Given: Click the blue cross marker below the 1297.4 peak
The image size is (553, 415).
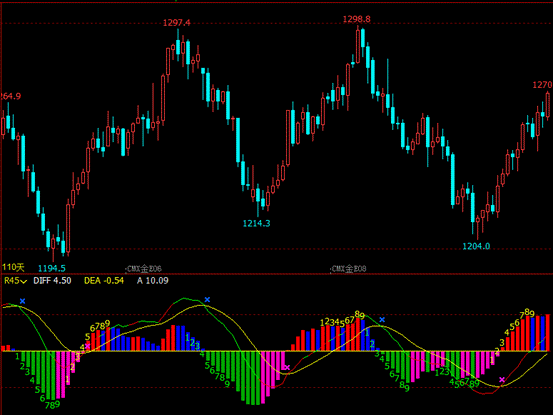Looking at the screenshot, I should (x=207, y=300).
